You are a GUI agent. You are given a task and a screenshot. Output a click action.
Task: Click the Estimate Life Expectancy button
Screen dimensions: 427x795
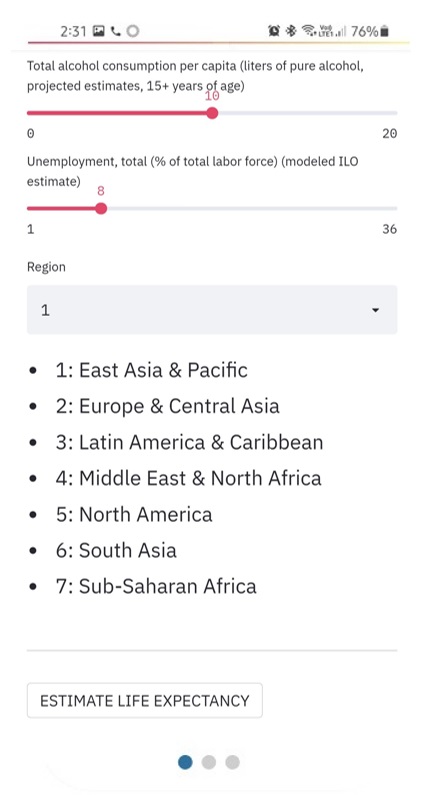tap(145, 700)
